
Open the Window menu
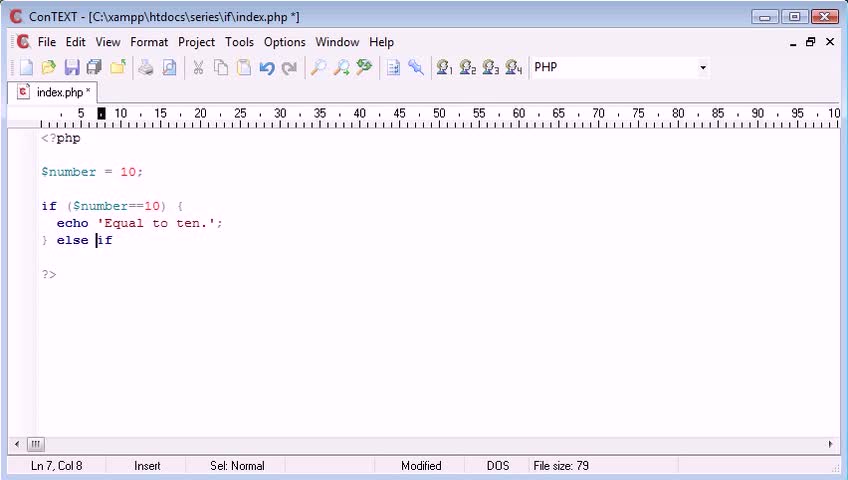(x=337, y=42)
